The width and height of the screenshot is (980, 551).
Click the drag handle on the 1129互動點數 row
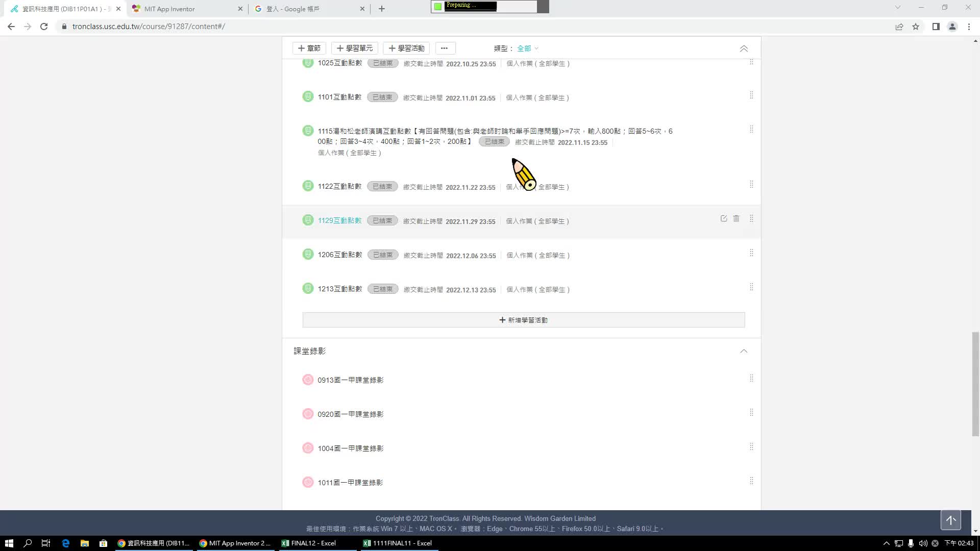(x=751, y=218)
